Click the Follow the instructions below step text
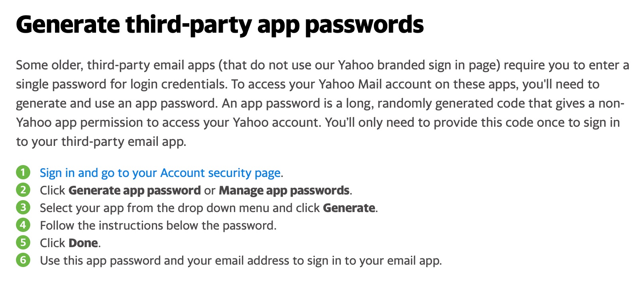Image resolution: width=644 pixels, height=283 pixels. [x=158, y=226]
